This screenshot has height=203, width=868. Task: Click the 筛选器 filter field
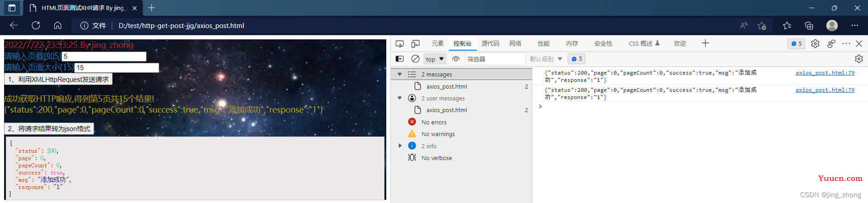[495, 59]
